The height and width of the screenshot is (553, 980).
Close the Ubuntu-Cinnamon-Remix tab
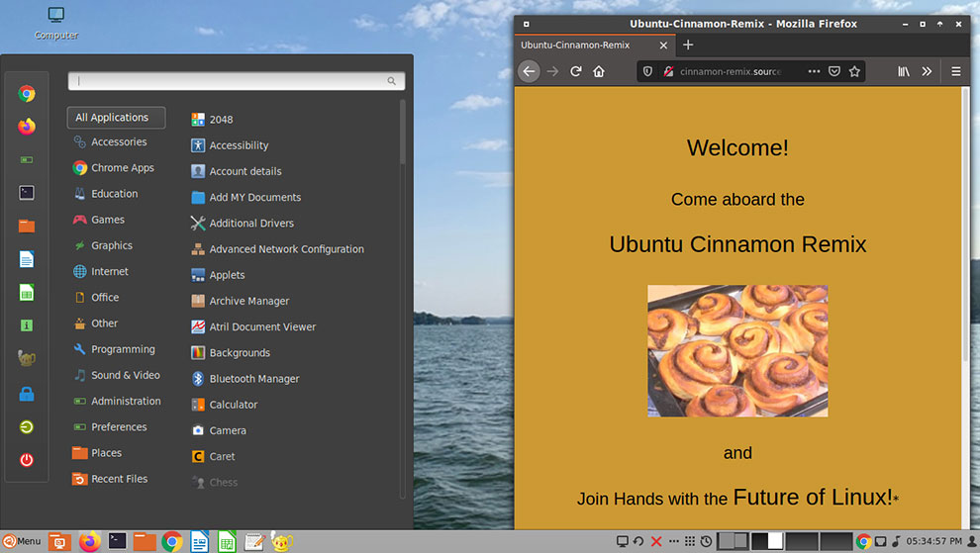[663, 45]
